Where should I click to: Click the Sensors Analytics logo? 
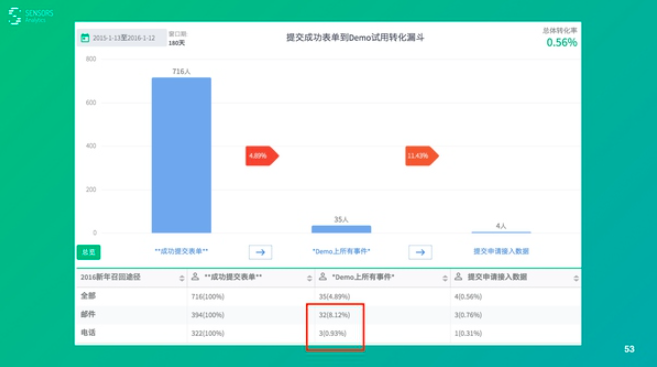(31, 16)
